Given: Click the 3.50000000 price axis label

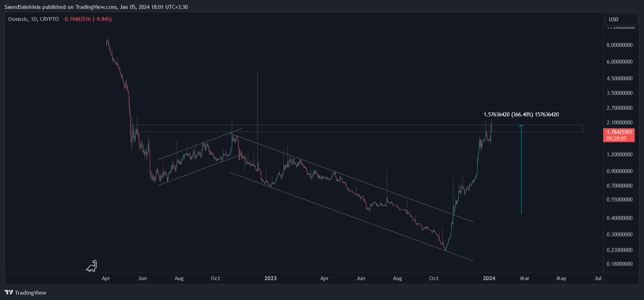Looking at the screenshot, I should point(620,93).
